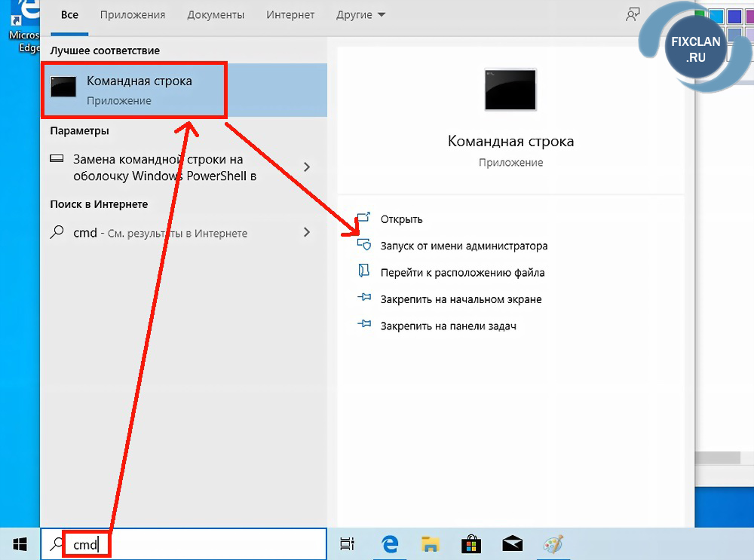Expand the PowerShell replacement setting chevron

click(x=307, y=167)
